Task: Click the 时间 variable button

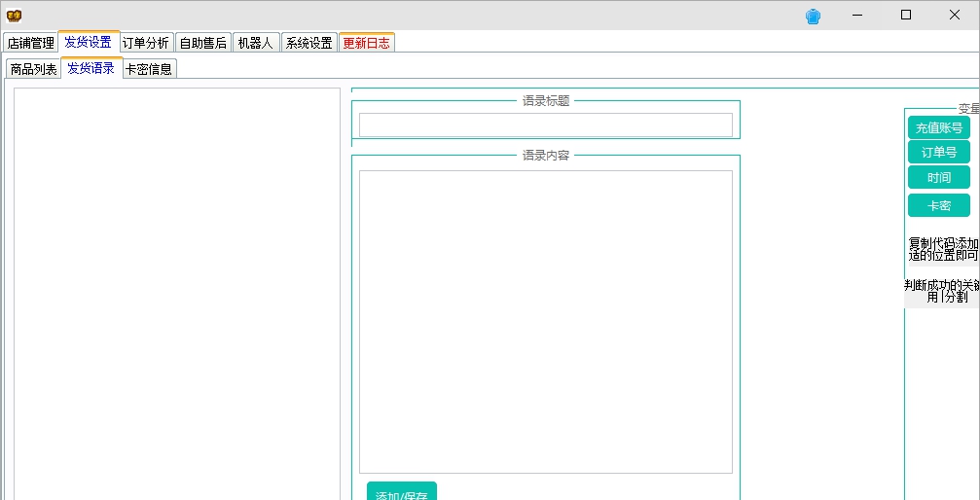Action: pos(938,177)
